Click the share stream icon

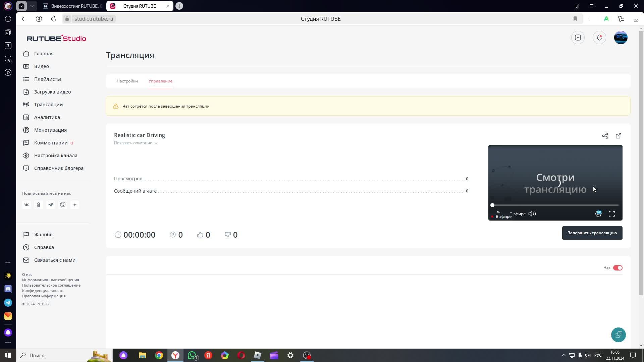coord(605,136)
